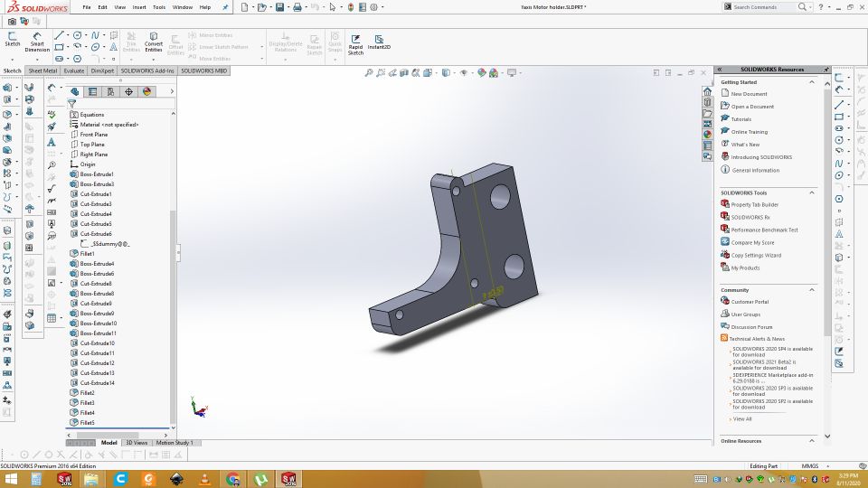The width and height of the screenshot is (868, 488).
Task: Select the Smart Dimension tool
Action: point(37,42)
